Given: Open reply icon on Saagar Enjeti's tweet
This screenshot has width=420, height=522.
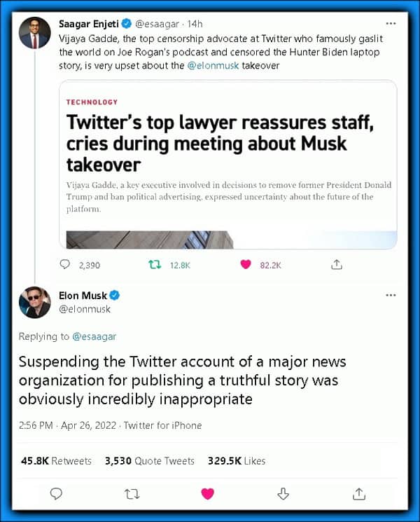Looking at the screenshot, I should [x=64, y=264].
